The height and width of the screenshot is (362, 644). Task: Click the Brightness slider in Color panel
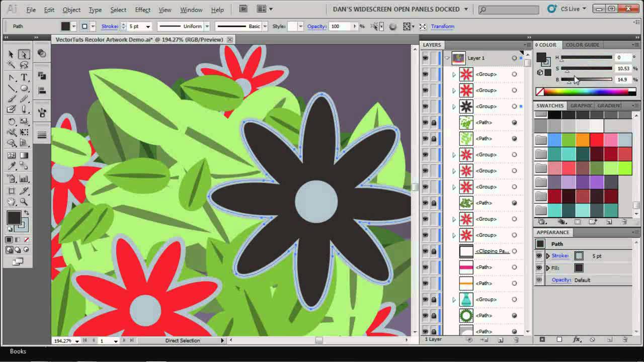(x=587, y=79)
